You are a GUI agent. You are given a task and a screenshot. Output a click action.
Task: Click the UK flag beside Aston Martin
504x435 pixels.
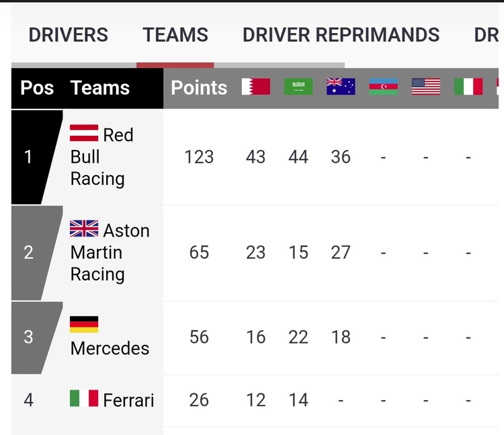click(x=84, y=229)
